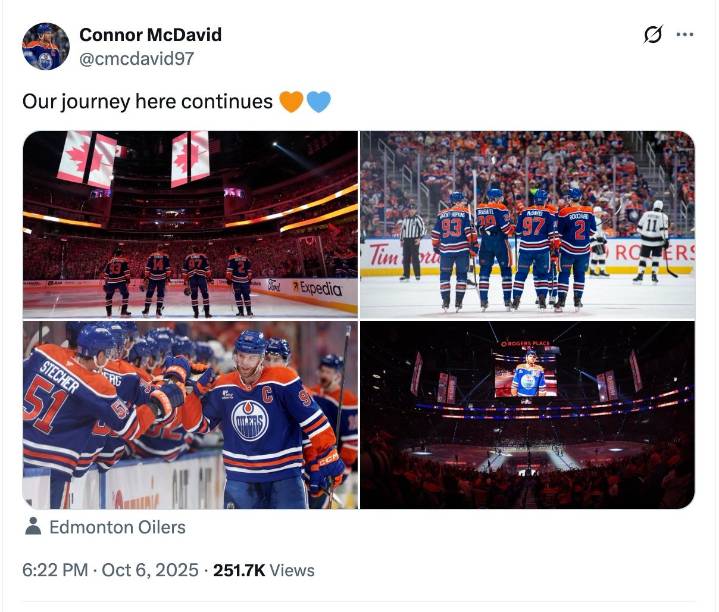Image resolution: width=719 pixels, height=612 pixels.
Task: Click the 'Our journey here continues' text
Action: (x=147, y=102)
